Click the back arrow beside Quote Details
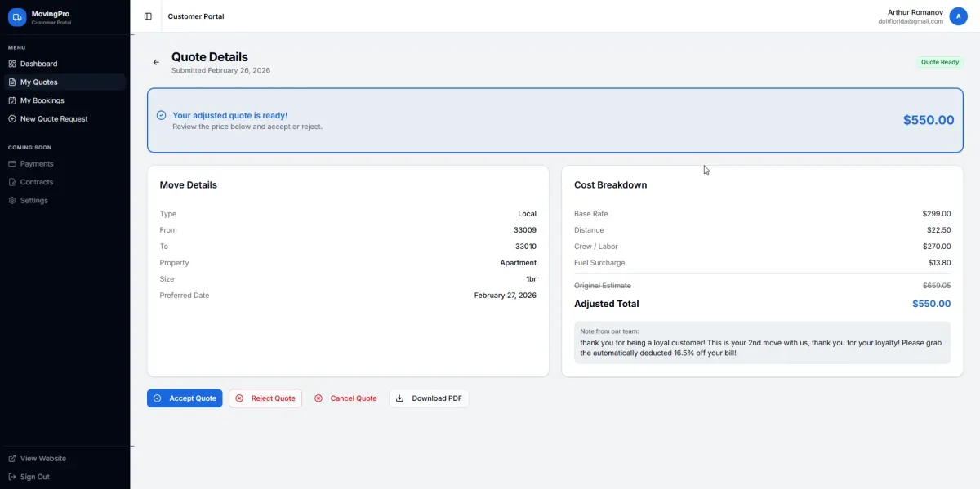 (x=155, y=62)
